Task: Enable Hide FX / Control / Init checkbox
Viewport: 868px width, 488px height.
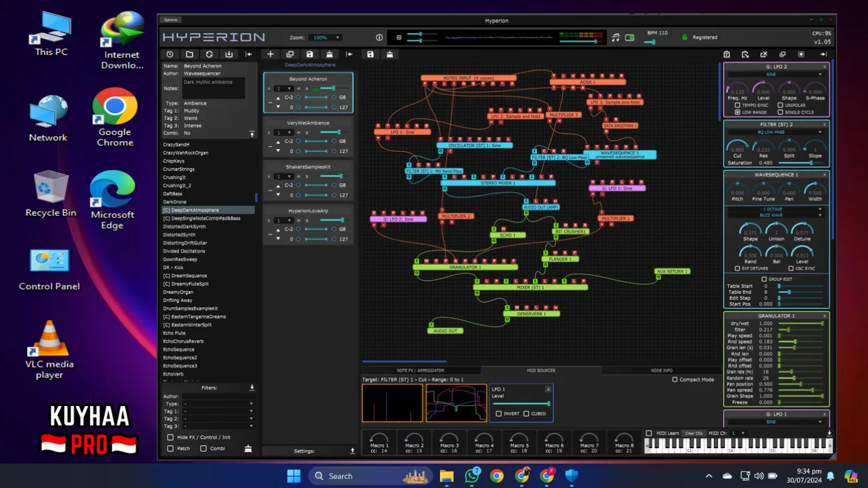Action: point(170,437)
